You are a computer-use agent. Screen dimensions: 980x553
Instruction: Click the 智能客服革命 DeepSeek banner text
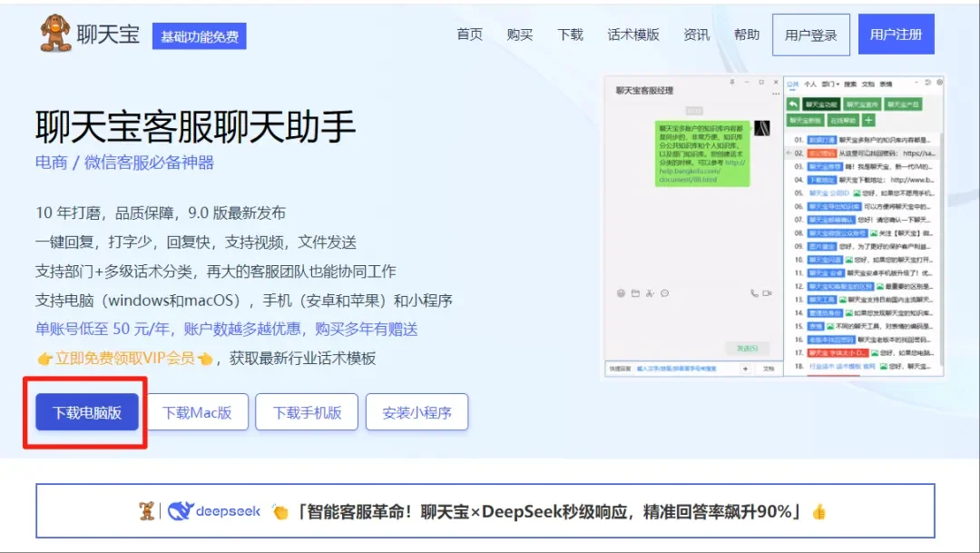[x=548, y=512]
